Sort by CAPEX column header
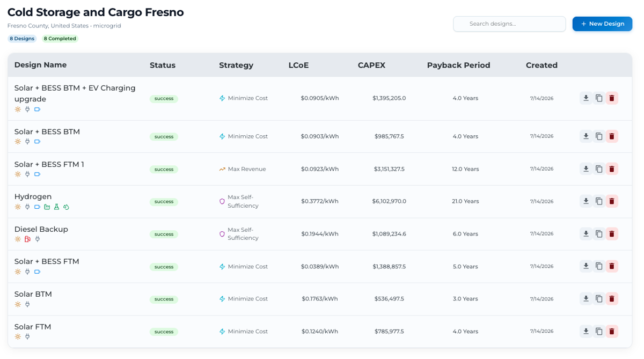 [x=371, y=65]
